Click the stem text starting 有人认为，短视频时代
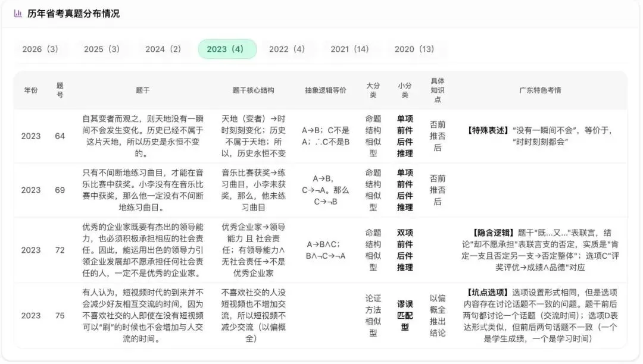643x364 pixels. (x=143, y=315)
